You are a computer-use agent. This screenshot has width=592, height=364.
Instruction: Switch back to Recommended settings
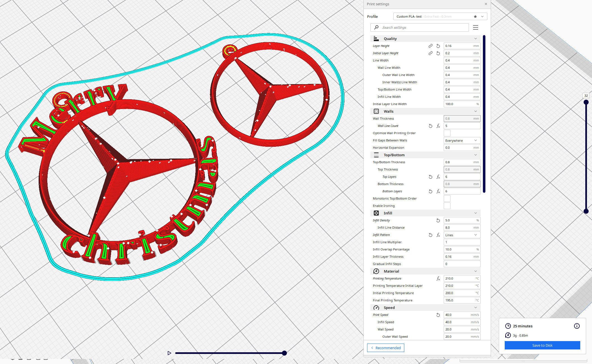click(x=386, y=348)
